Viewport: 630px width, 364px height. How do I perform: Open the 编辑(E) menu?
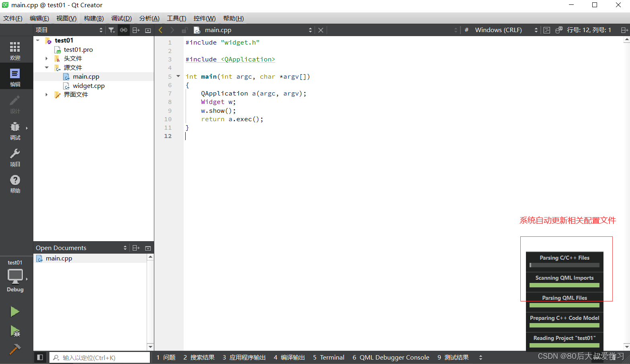click(39, 18)
